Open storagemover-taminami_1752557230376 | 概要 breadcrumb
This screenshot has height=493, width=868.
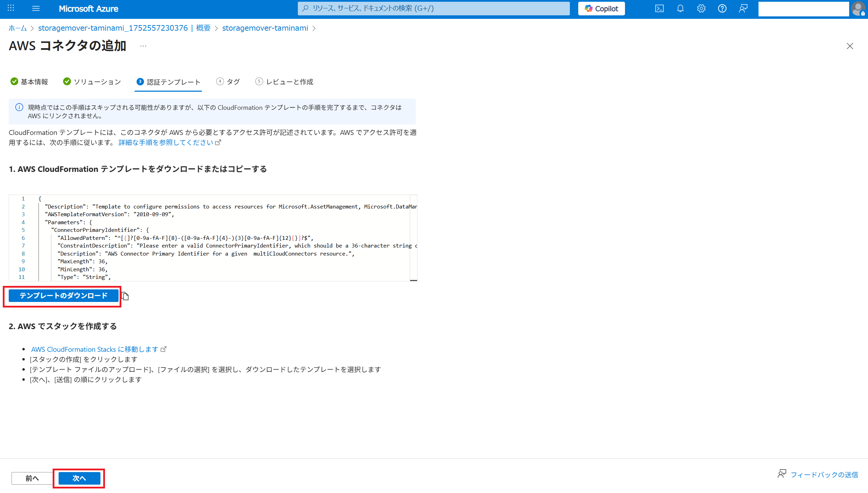[124, 28]
